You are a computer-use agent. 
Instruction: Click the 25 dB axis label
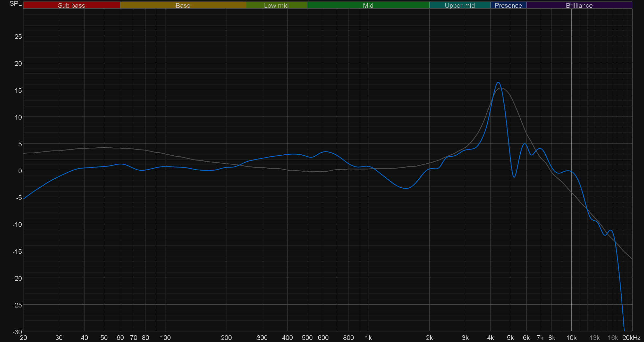pyautogui.click(x=18, y=37)
